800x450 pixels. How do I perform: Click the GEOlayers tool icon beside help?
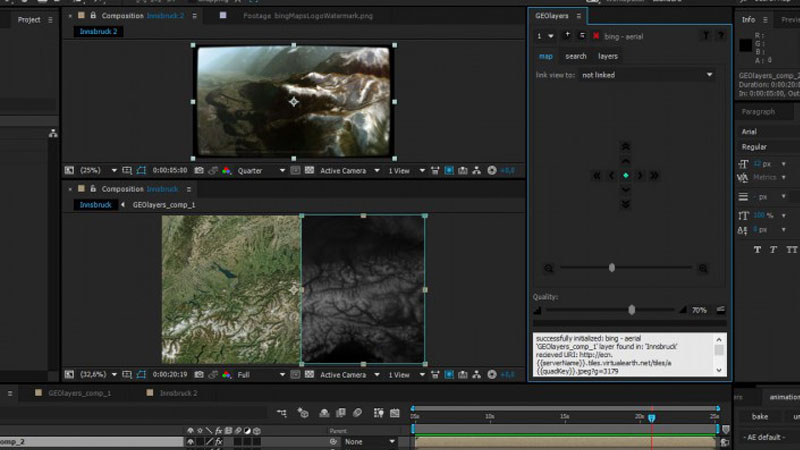point(706,36)
